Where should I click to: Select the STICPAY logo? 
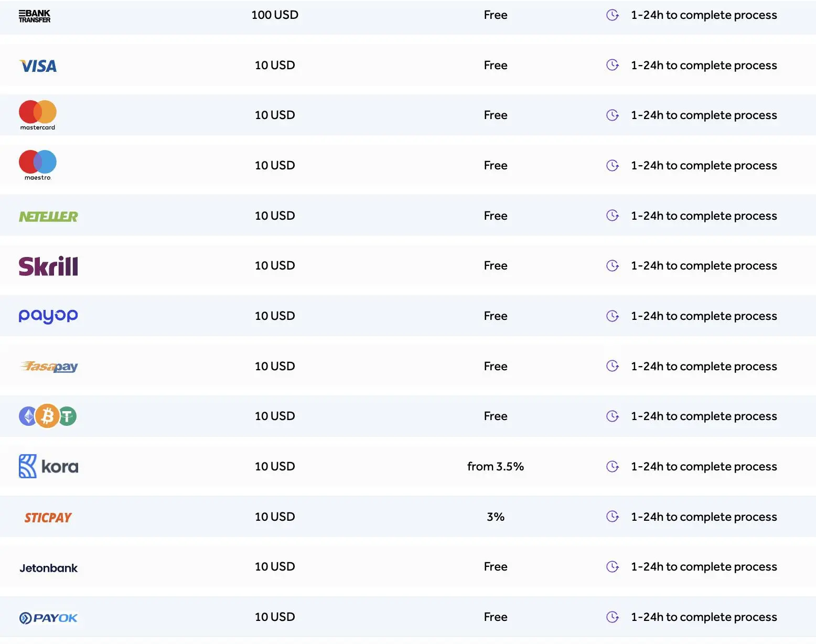coord(48,518)
